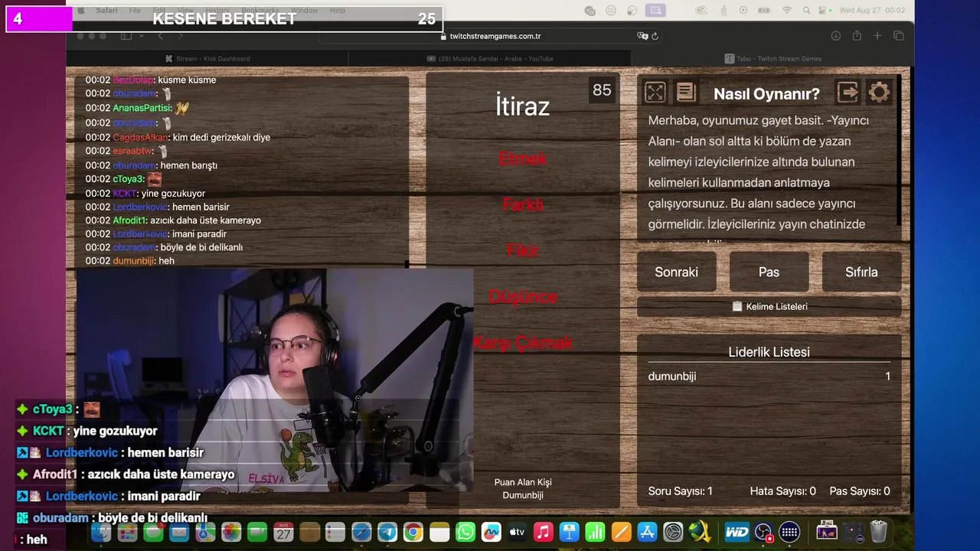
Task: Click the streamer webcam video overlay
Action: pyautogui.click(x=276, y=380)
